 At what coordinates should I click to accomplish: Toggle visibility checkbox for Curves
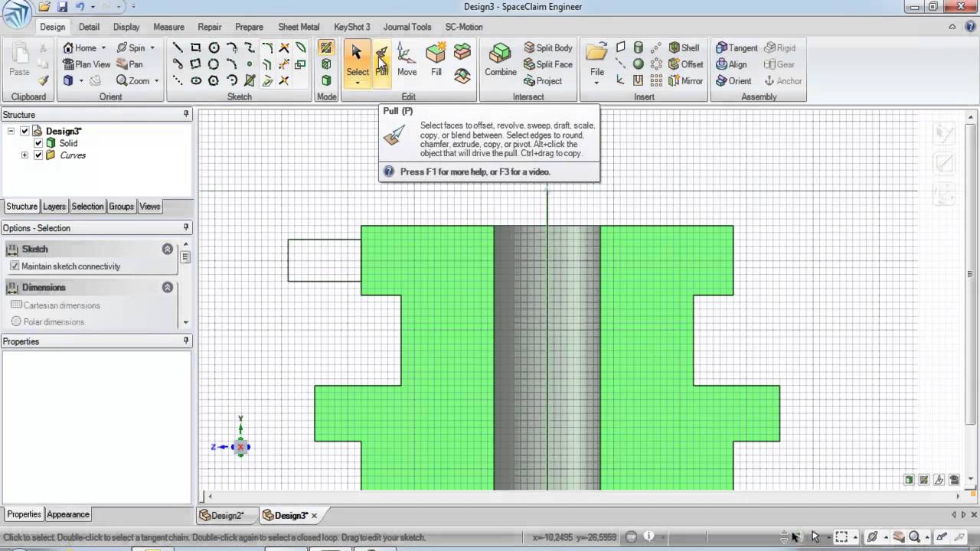click(x=38, y=155)
